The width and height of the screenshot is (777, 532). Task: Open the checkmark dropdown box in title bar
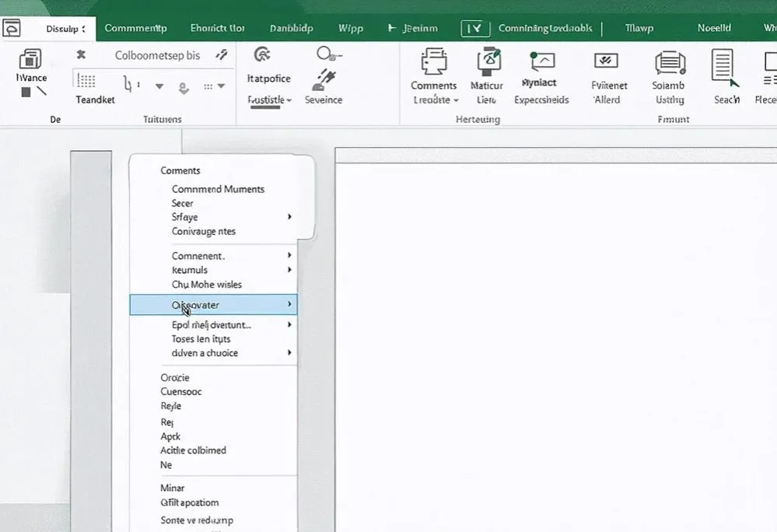click(475, 28)
